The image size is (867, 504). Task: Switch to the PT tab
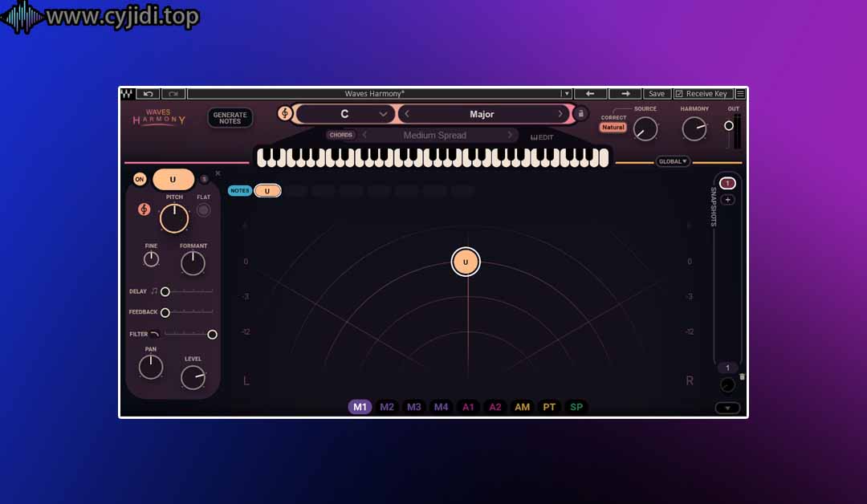pyautogui.click(x=550, y=407)
